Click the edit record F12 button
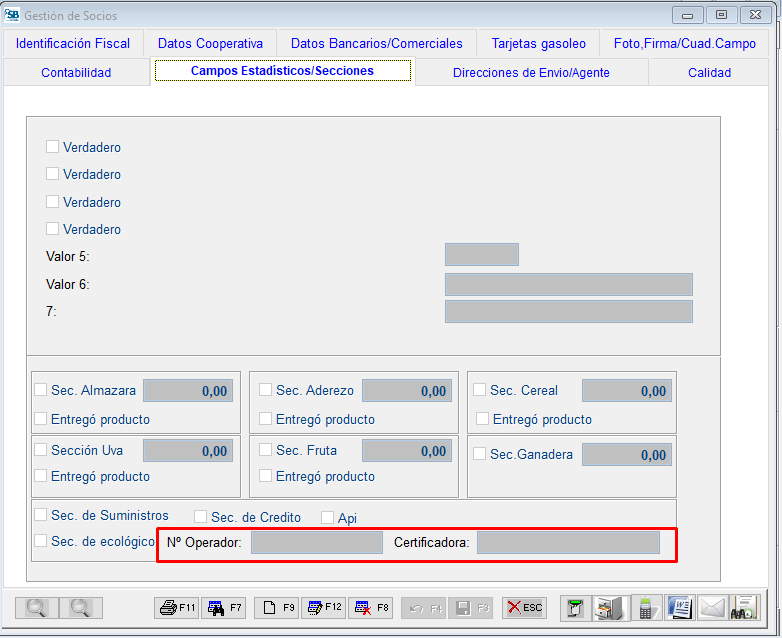Screen dimensions: 782x638 324,607
